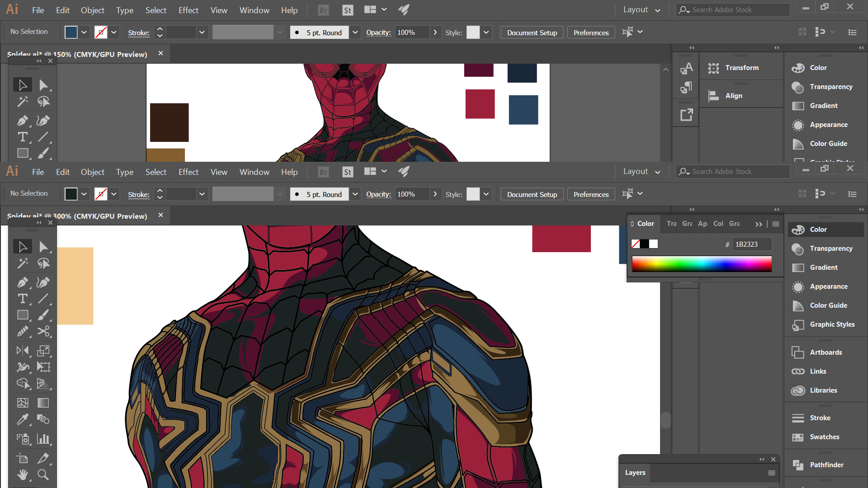Screen dimensions: 868x488
Task: Pick the Gradient tool in the toolbox
Action: click(x=43, y=403)
